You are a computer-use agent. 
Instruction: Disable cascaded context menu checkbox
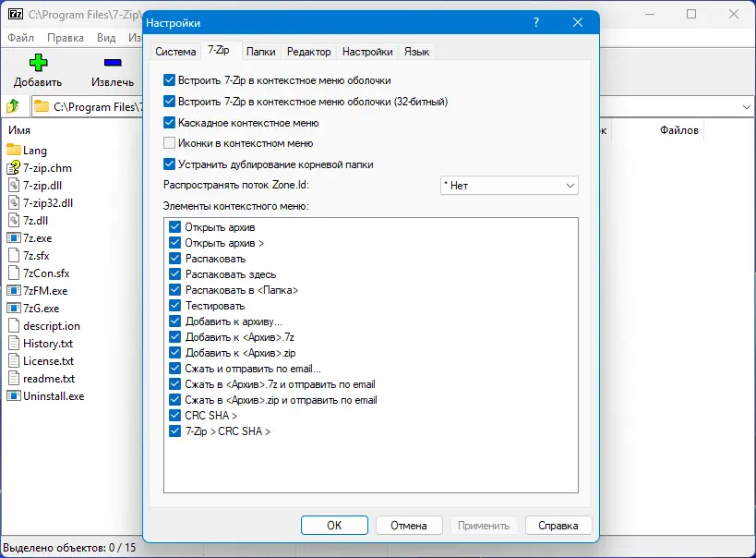169,123
